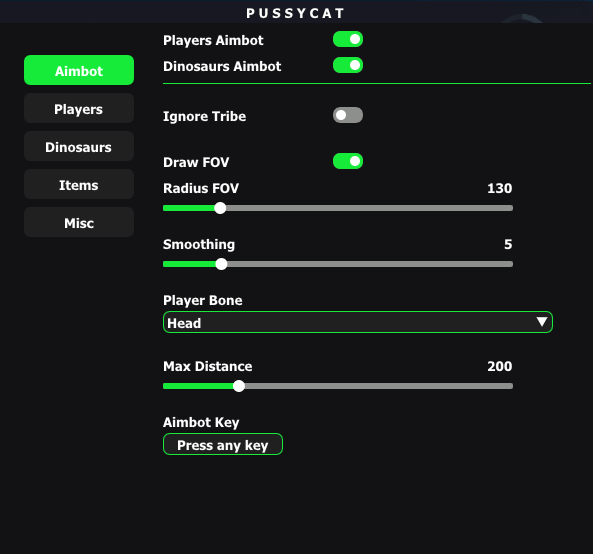Disable the Players Aimbot toggle

point(348,39)
